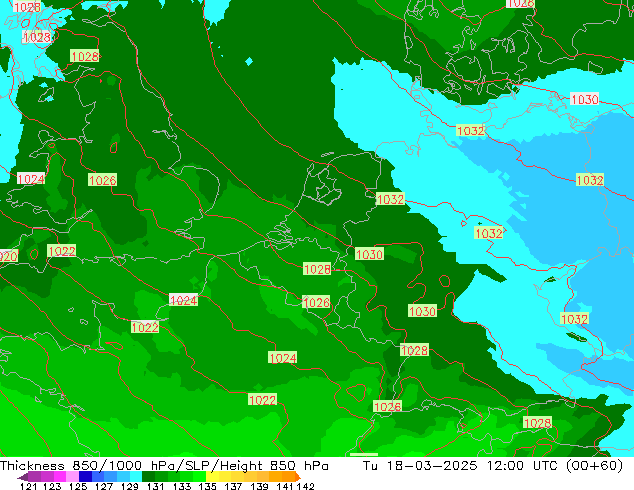Click the map title 'Thickness 850/1000 hPa/SLP/Height 850 hPa'

pyautogui.click(x=164, y=466)
